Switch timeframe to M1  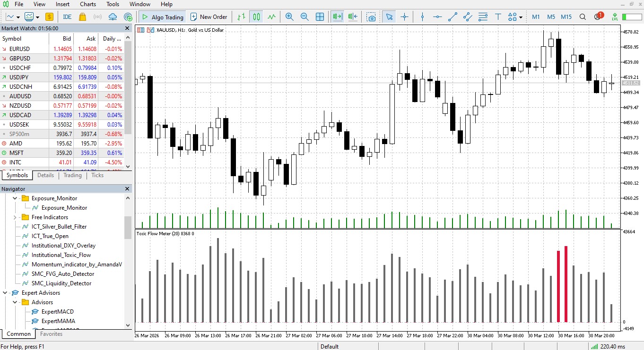pos(536,17)
